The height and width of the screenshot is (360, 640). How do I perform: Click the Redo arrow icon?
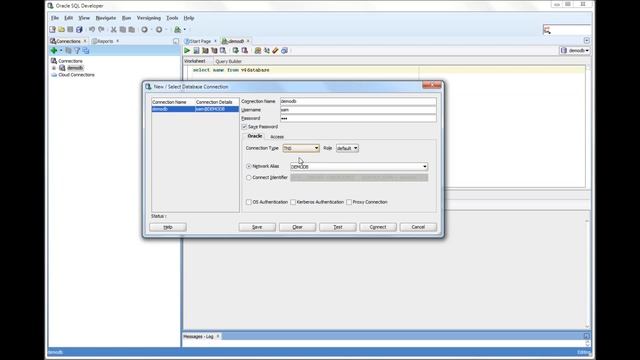point(101,29)
